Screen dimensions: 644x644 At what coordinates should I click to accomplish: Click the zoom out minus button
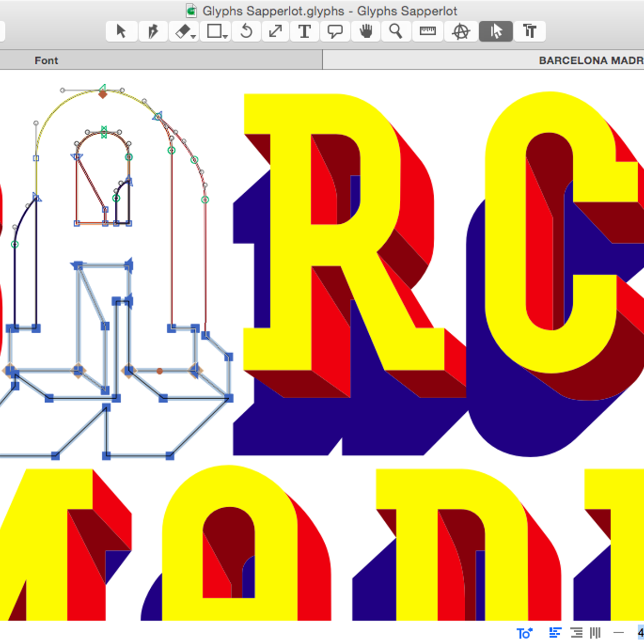[x=618, y=633]
